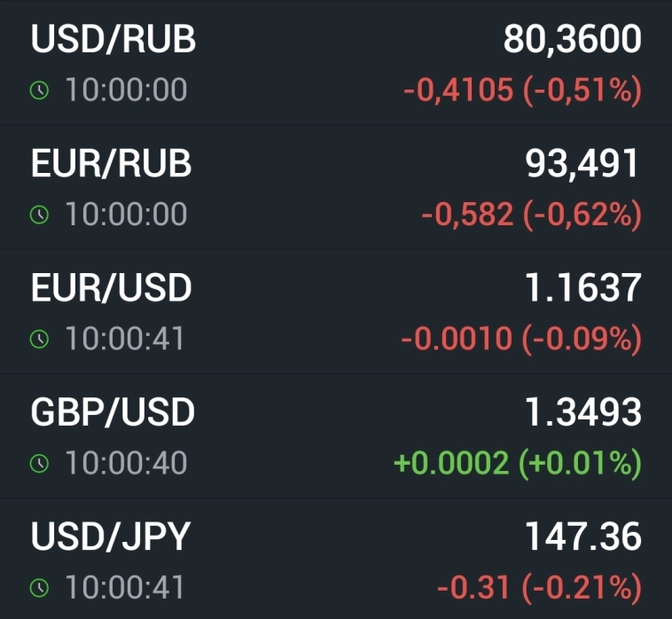Click the EUR/RUB change -0,582 (-0,62%)
Viewport: 672px width, 619px height.
point(531,215)
